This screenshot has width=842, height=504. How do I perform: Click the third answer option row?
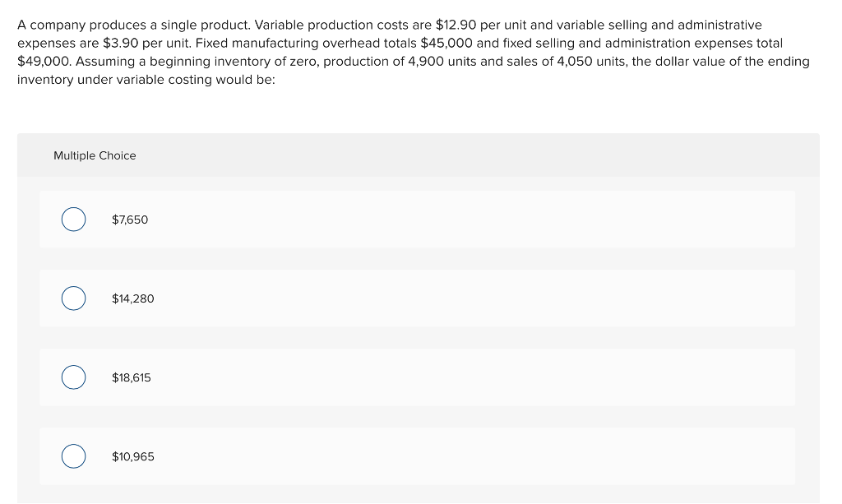pyautogui.click(x=418, y=377)
